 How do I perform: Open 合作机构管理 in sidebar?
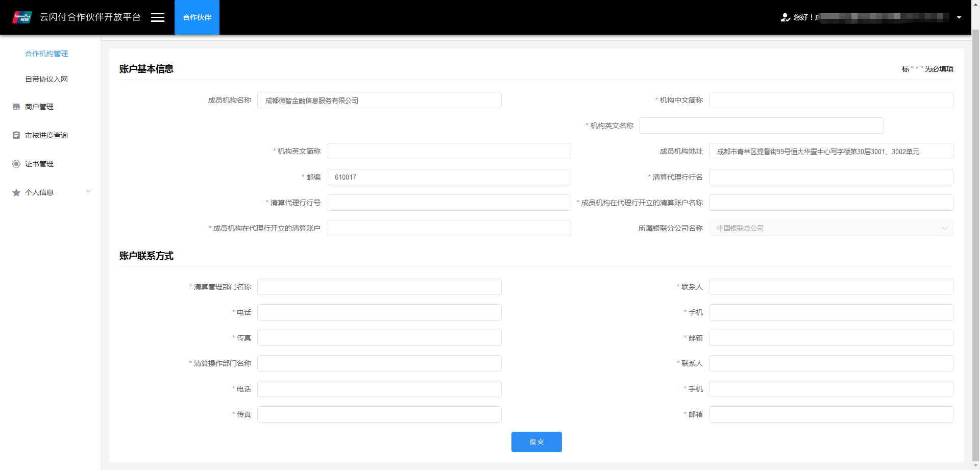click(46, 54)
